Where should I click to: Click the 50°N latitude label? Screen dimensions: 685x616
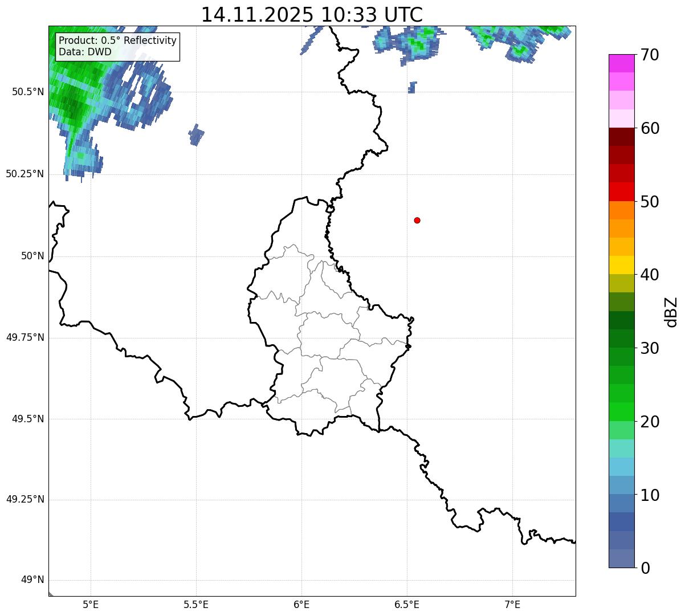tap(32, 256)
